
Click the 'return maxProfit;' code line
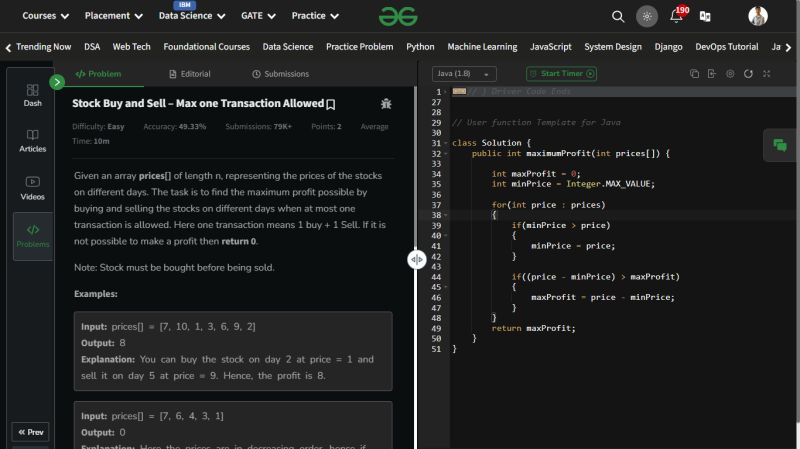click(x=533, y=328)
